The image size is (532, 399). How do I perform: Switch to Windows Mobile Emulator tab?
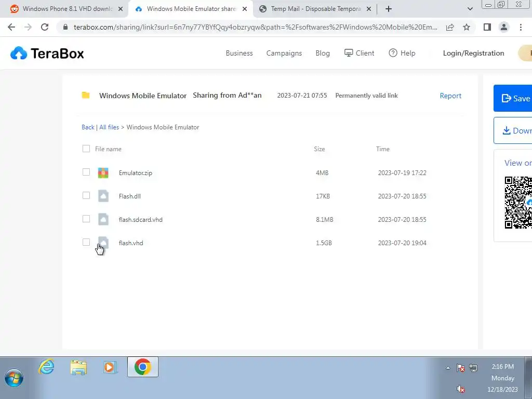191,9
